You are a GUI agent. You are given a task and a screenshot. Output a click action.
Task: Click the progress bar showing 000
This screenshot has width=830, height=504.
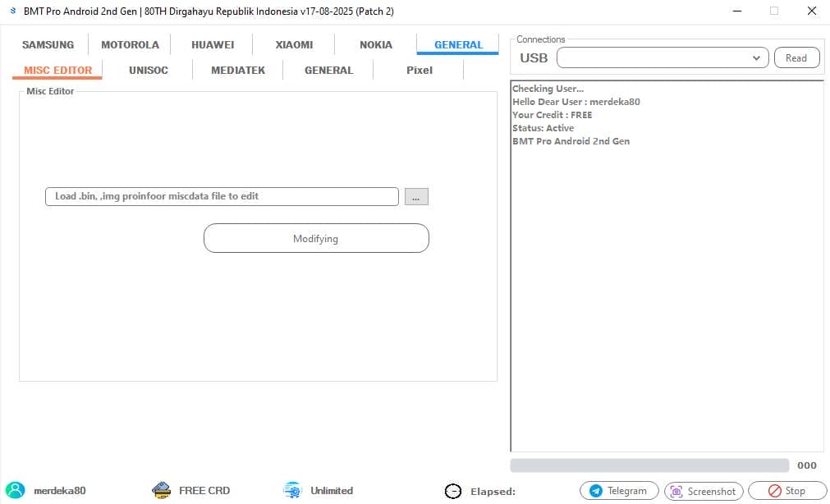point(649,465)
